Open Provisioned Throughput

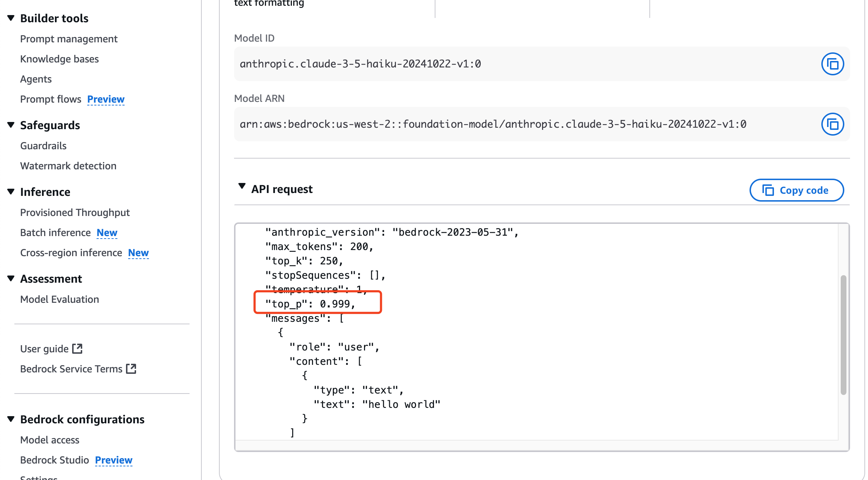click(x=75, y=212)
